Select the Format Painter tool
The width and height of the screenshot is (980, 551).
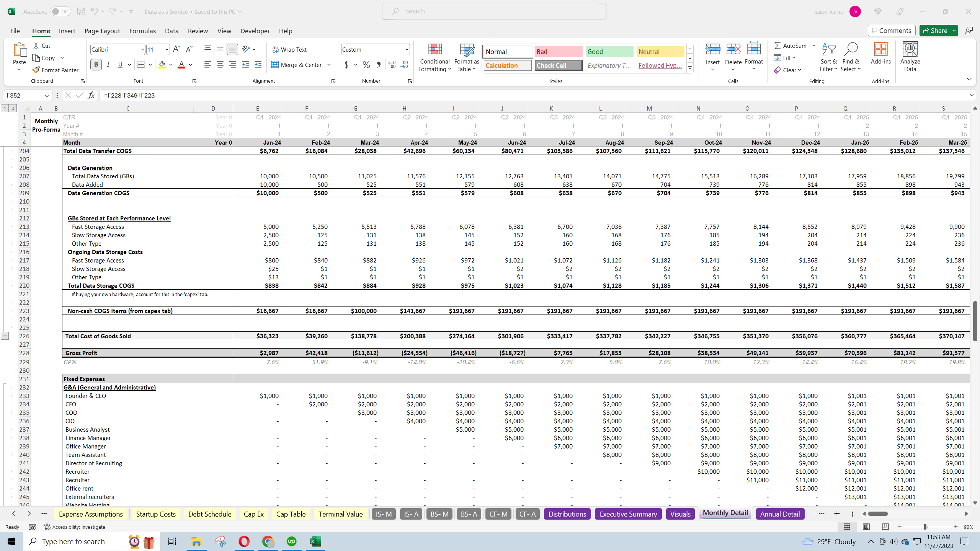click(56, 70)
